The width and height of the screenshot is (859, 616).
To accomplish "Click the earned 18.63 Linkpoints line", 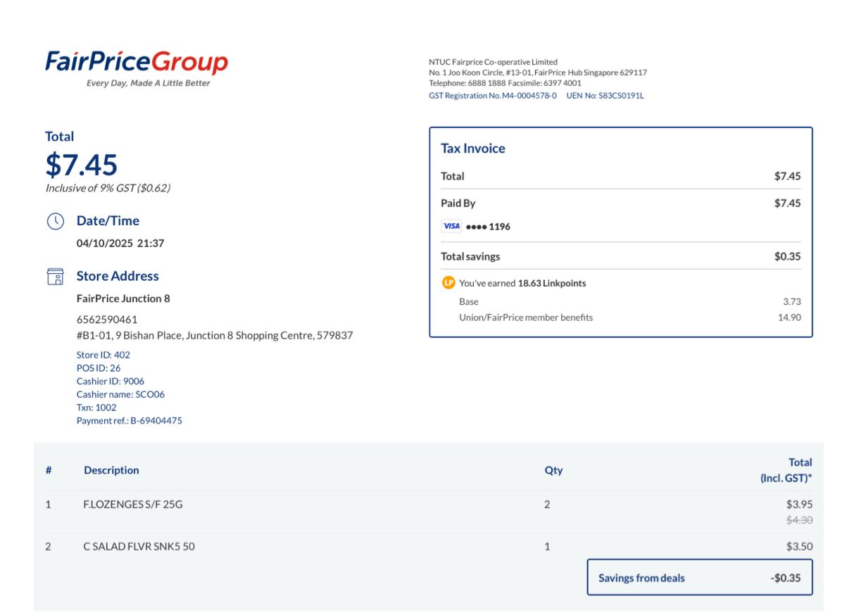I will tap(522, 283).
